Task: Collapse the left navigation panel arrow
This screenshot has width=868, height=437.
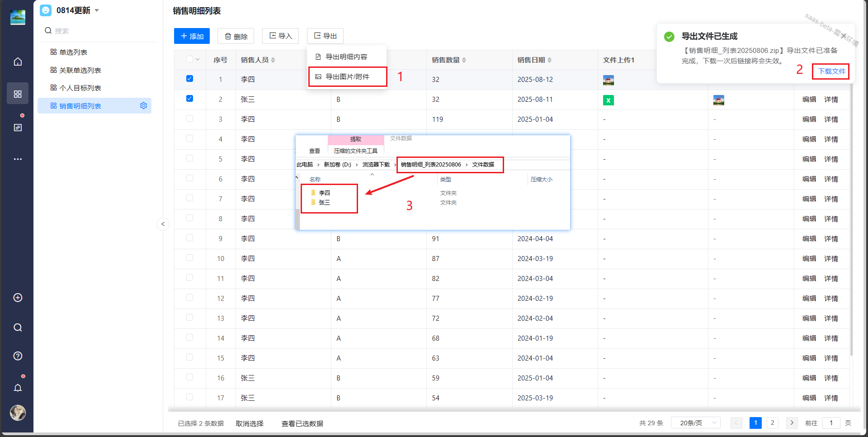Action: pos(163,224)
